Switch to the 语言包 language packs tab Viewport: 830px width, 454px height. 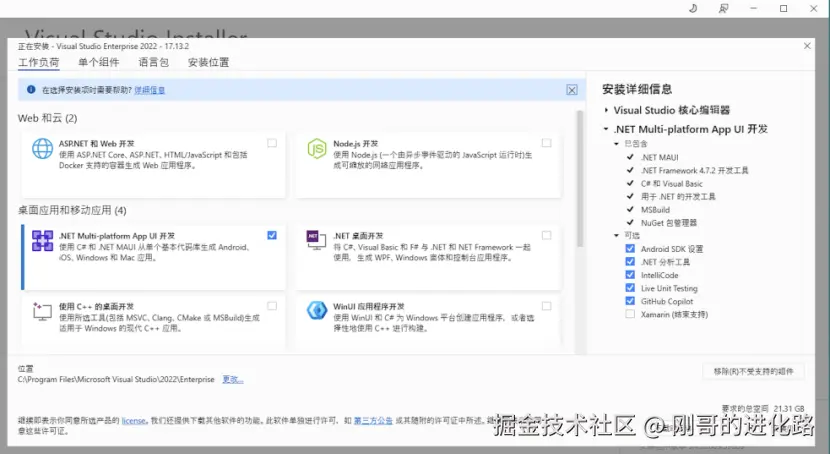(154, 62)
